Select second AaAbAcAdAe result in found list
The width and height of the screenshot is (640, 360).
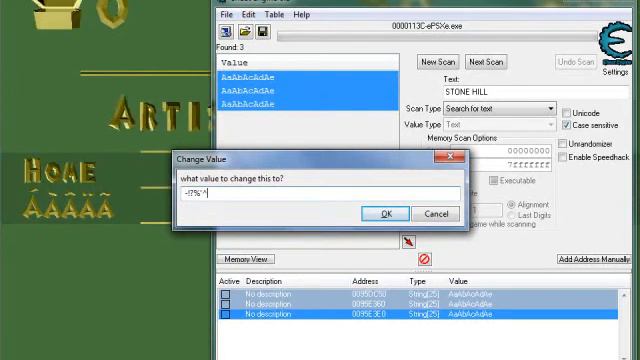click(308, 91)
